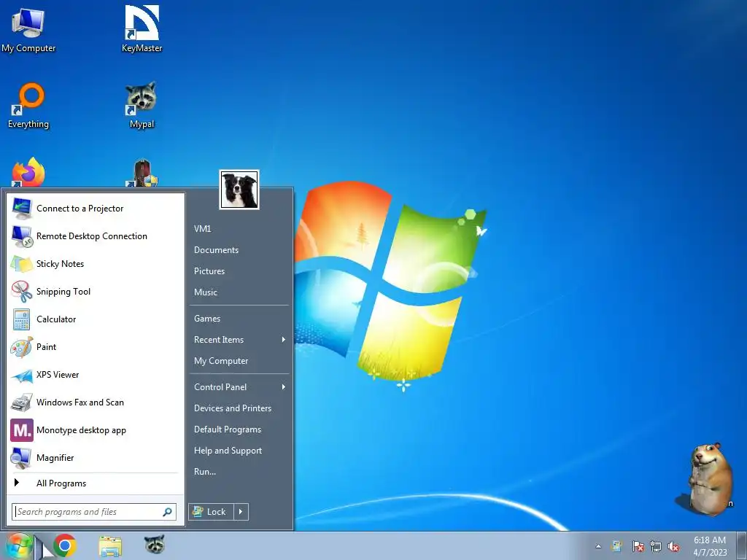Select the Everything desktop shortcut

28,106
